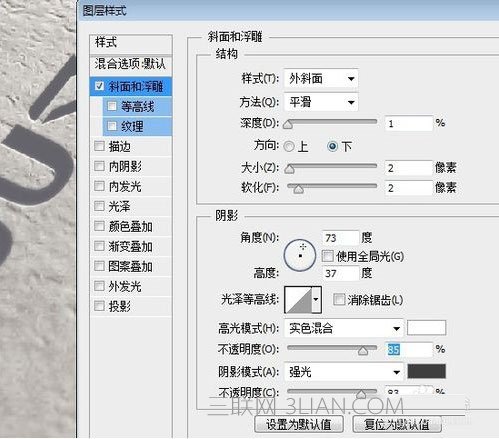Select the 渐变叠加 list entry label

point(130,246)
